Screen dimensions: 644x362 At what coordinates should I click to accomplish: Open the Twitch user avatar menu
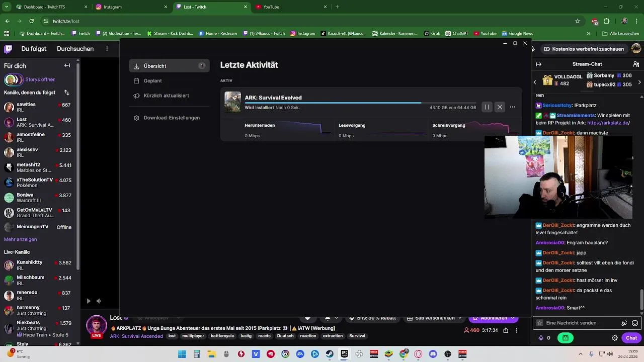(x=636, y=49)
